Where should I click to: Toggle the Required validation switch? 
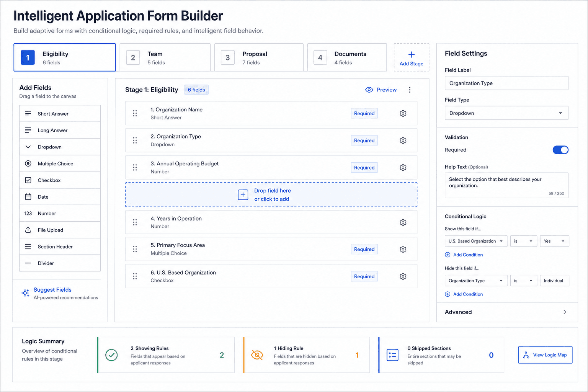point(560,150)
